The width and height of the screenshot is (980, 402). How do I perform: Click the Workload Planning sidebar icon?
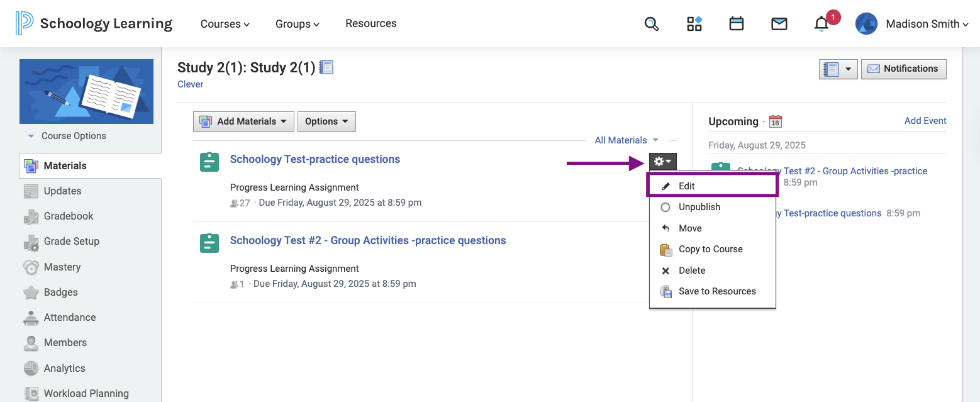click(31, 394)
